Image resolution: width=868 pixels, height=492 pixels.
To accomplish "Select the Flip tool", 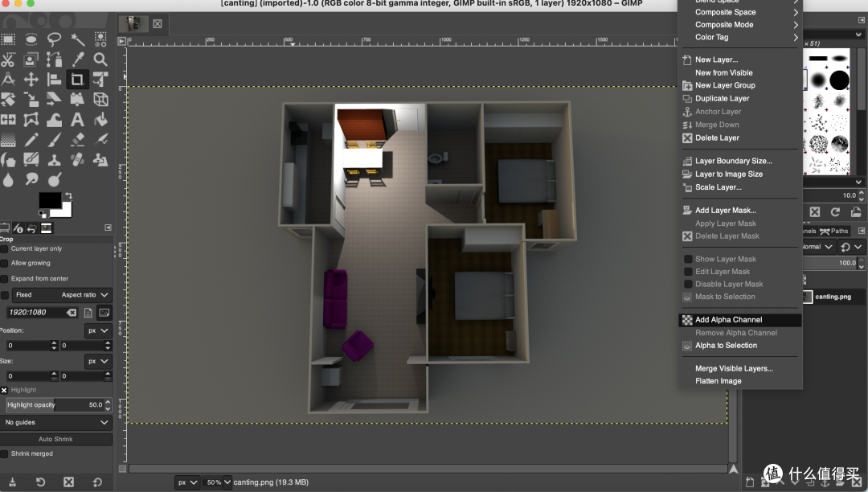I will click(8, 120).
